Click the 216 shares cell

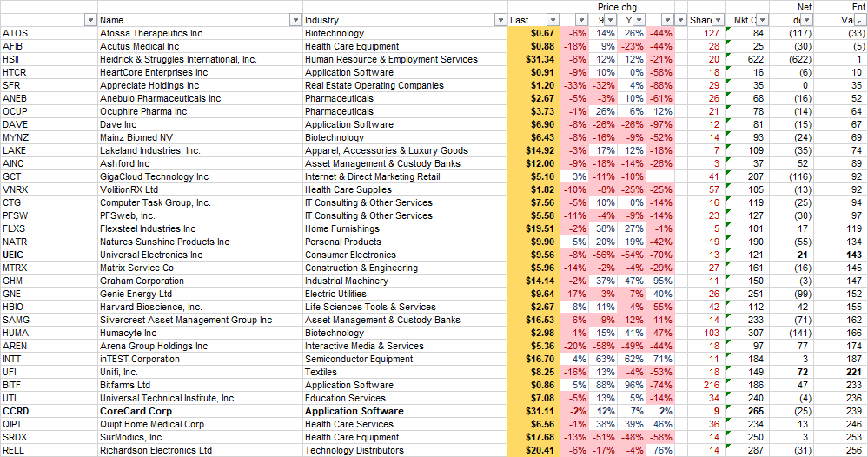(706, 385)
